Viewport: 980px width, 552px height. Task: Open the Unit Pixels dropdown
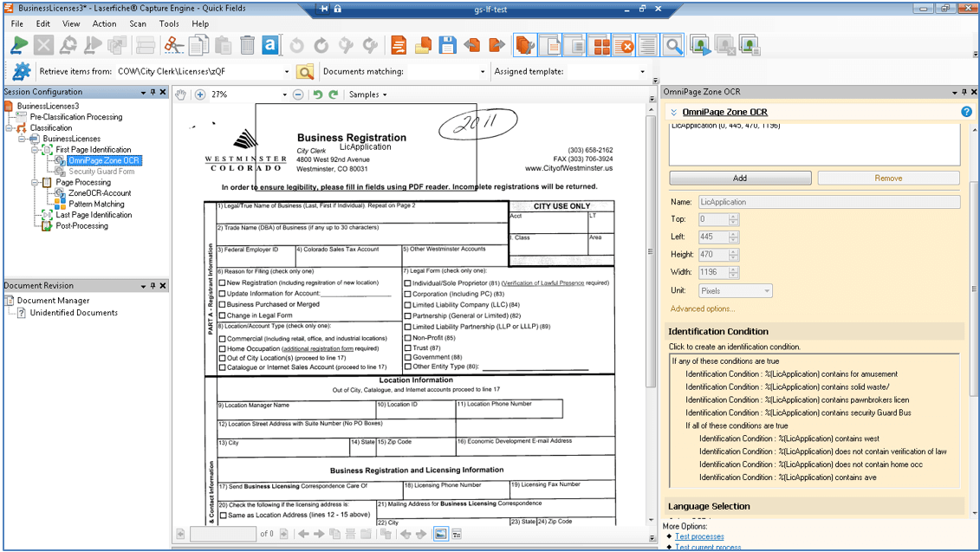pos(735,290)
